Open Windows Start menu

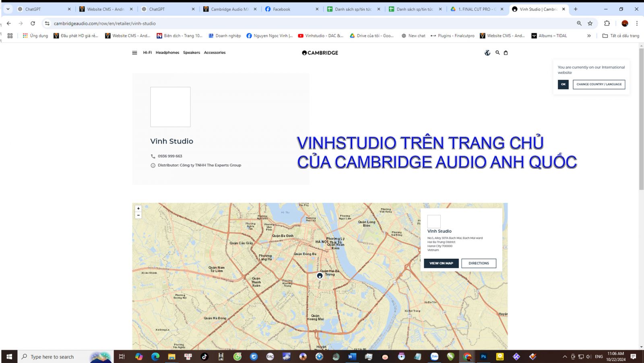coord(9,357)
